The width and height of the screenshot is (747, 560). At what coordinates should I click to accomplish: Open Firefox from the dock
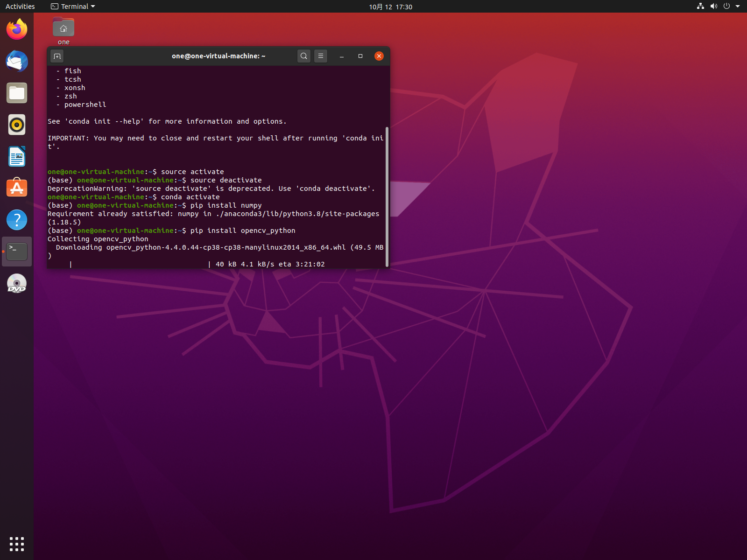point(17,29)
